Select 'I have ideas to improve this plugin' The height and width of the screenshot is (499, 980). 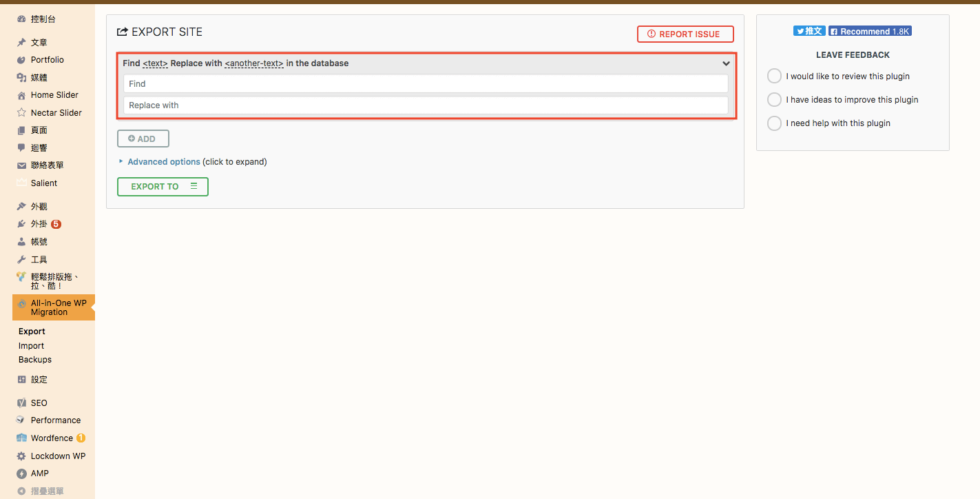click(x=774, y=99)
